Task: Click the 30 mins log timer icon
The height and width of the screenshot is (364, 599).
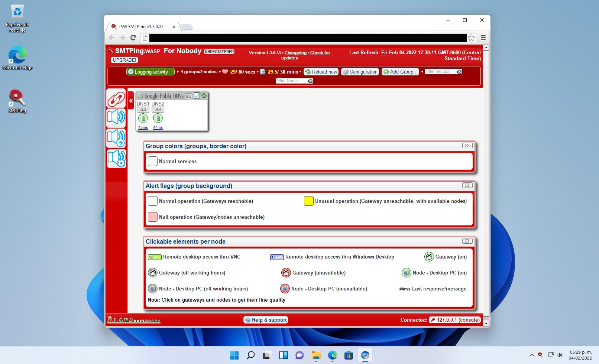Action: coord(263,72)
